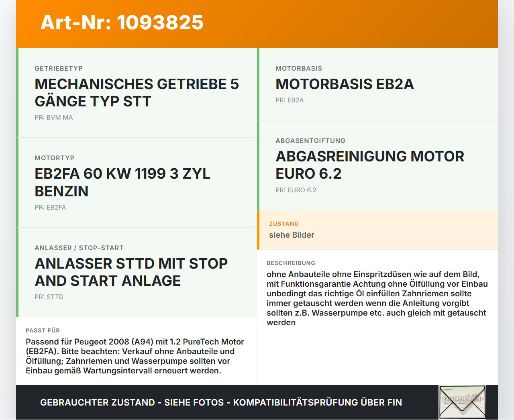Click the PR: EURO 6.2 code
Image resolution: width=514 pixels, height=420 pixels.
point(296,190)
